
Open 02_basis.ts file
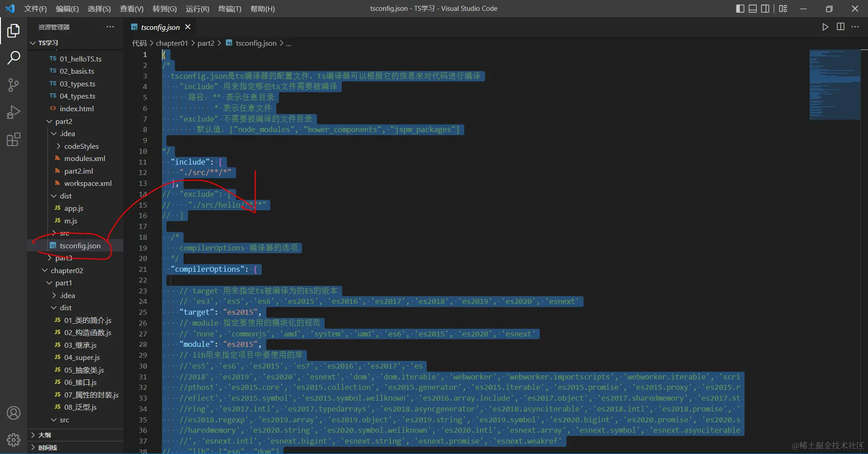[x=77, y=71]
